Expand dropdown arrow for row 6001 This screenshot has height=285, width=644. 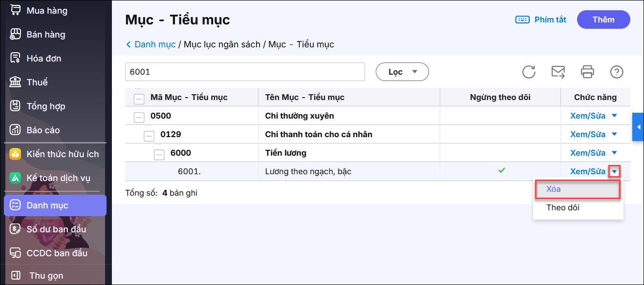click(615, 171)
